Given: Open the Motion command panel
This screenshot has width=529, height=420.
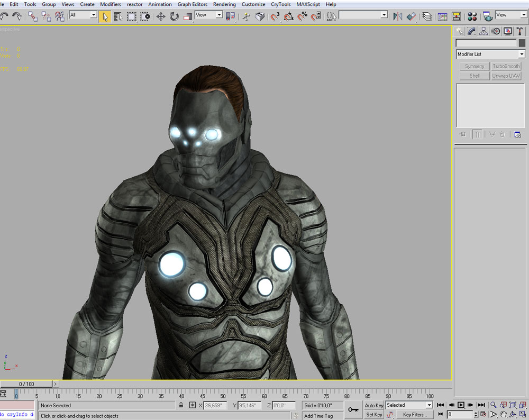Looking at the screenshot, I should click(x=496, y=32).
